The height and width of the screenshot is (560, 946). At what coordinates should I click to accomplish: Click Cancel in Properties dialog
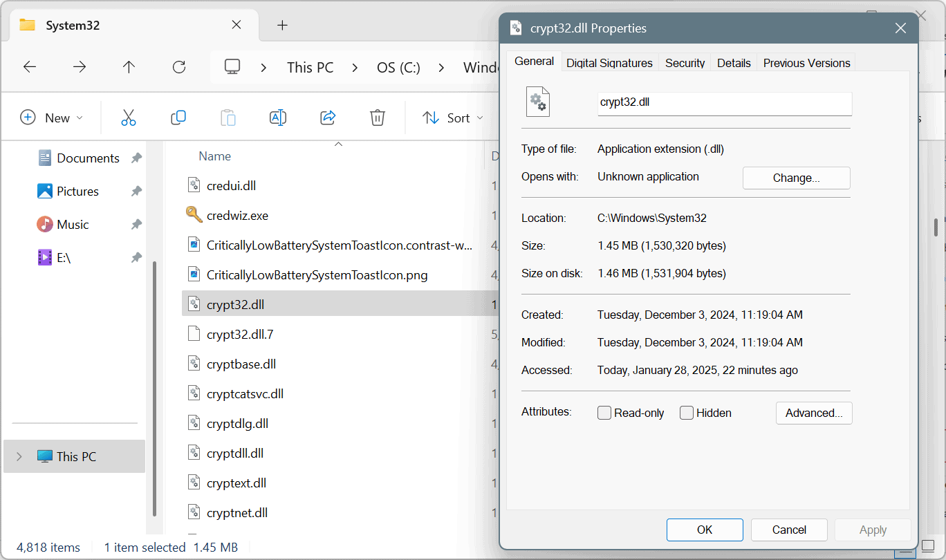click(789, 530)
